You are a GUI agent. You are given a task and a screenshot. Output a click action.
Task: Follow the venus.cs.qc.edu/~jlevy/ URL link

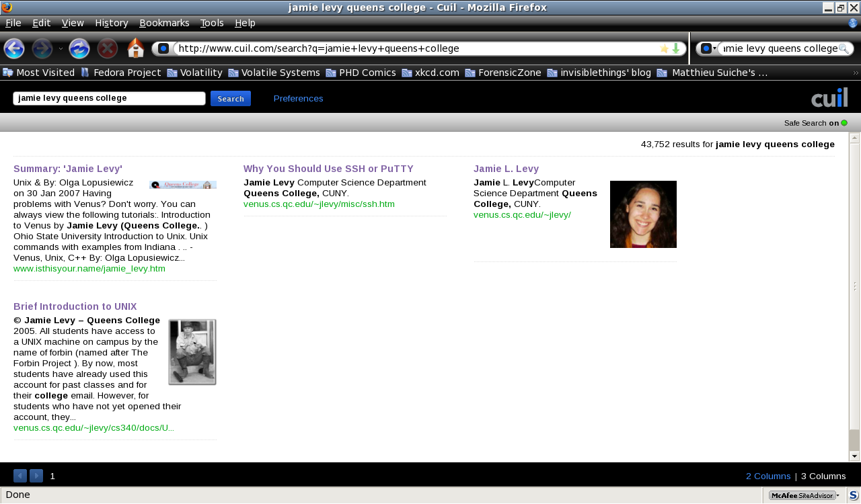pyautogui.click(x=522, y=215)
